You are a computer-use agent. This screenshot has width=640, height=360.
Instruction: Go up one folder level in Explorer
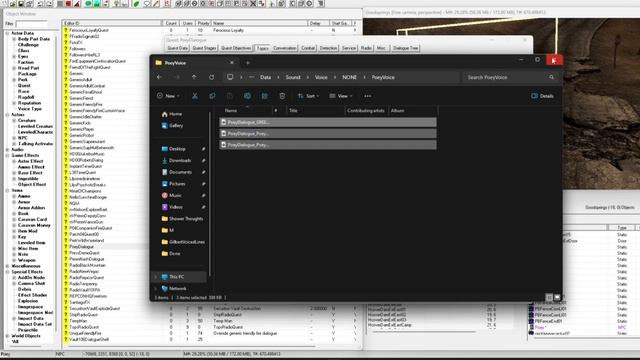point(194,77)
